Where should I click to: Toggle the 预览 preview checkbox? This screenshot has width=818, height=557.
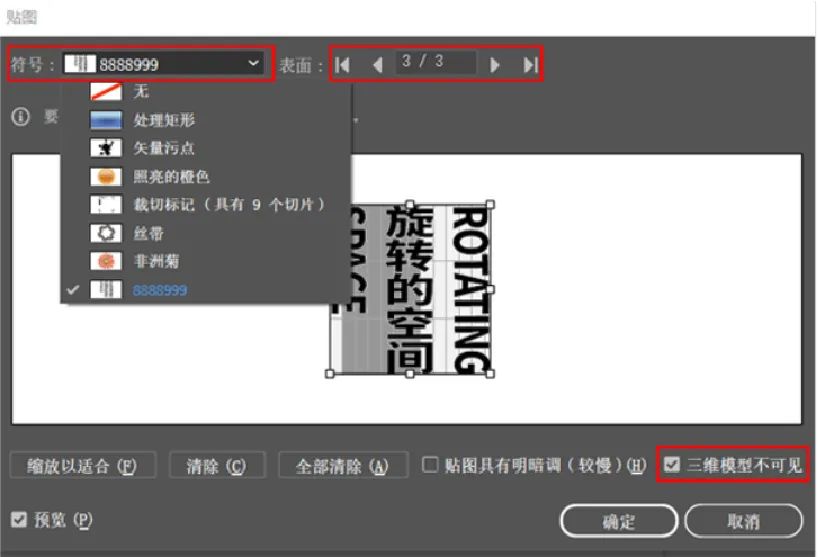pos(19,519)
